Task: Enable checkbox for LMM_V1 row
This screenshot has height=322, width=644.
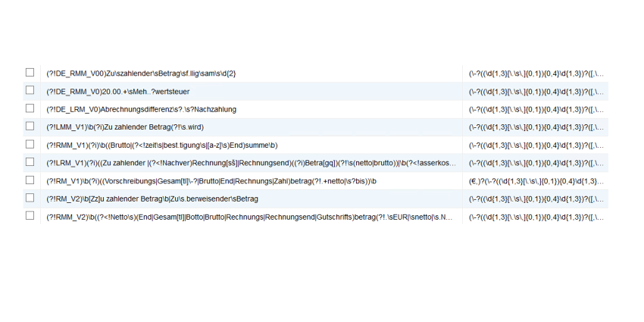Action: pos(30,126)
